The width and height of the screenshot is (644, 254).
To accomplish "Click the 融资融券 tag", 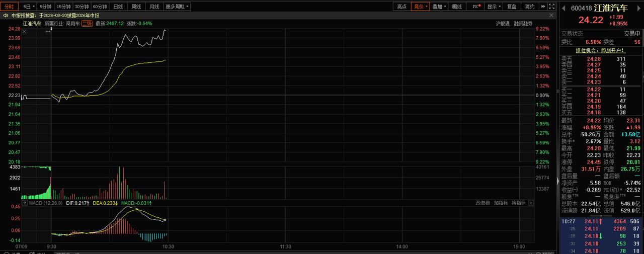I will [523, 24].
